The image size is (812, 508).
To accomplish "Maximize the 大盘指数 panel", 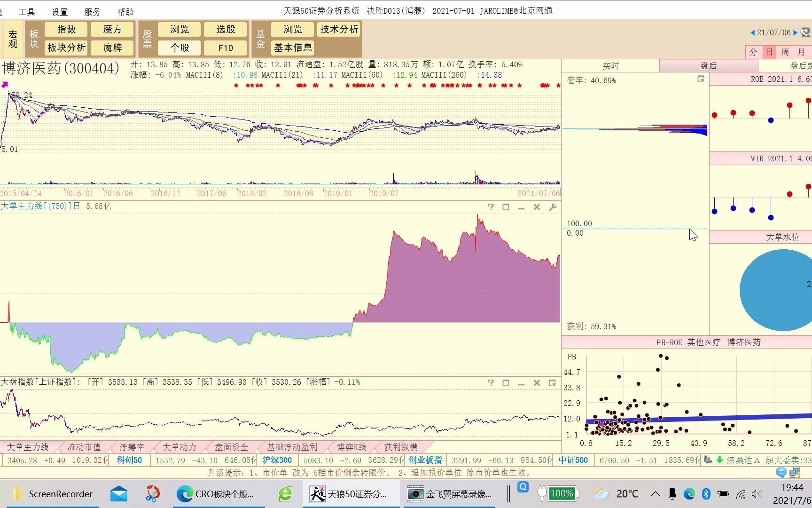I will (x=506, y=383).
